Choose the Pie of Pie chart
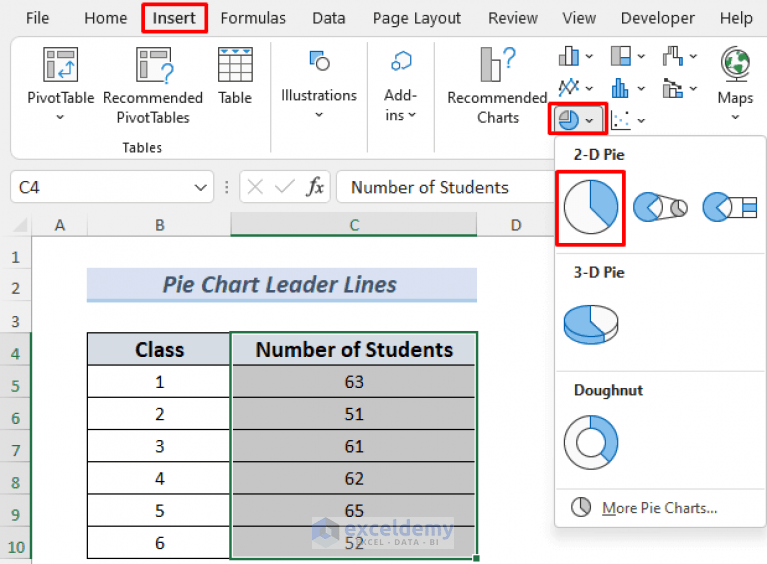This screenshot has width=767, height=564. coord(660,207)
